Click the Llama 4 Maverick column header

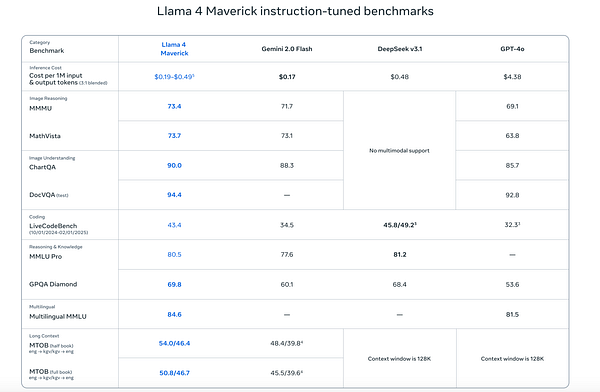tap(174, 49)
